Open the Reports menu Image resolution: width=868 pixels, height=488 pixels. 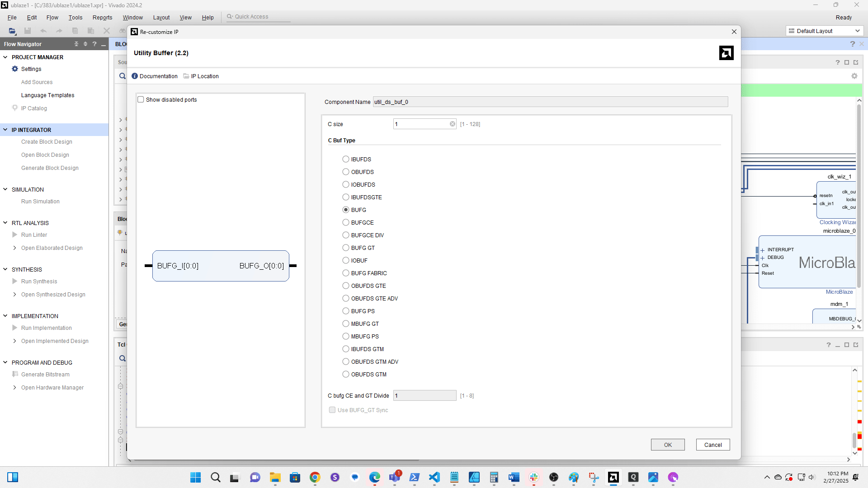tap(102, 17)
